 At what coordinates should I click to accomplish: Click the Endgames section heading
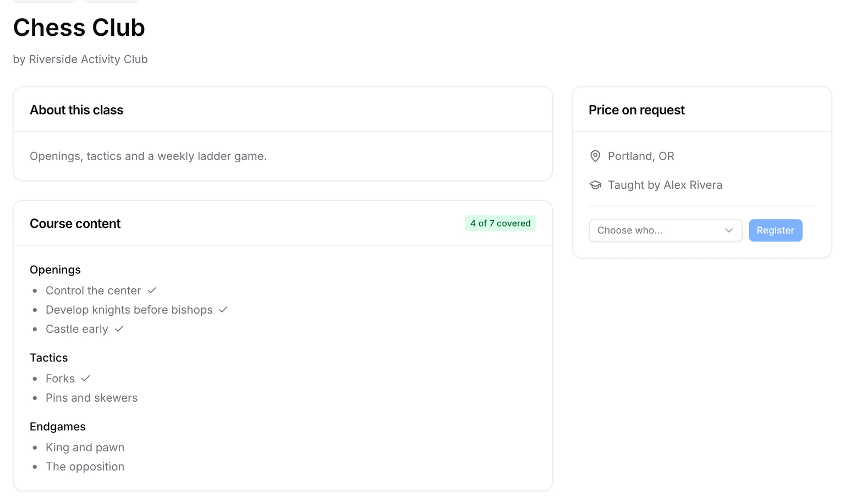[x=58, y=427]
